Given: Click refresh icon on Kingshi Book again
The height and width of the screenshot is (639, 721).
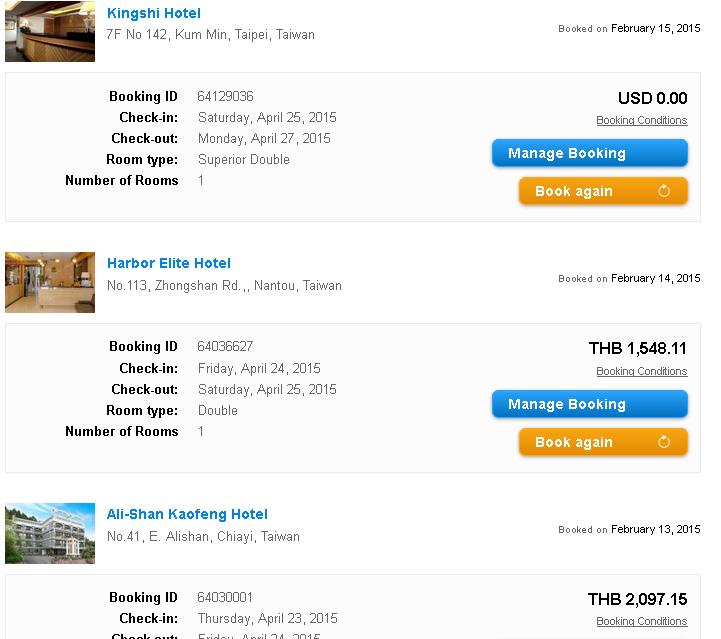Looking at the screenshot, I should pyautogui.click(x=664, y=191).
